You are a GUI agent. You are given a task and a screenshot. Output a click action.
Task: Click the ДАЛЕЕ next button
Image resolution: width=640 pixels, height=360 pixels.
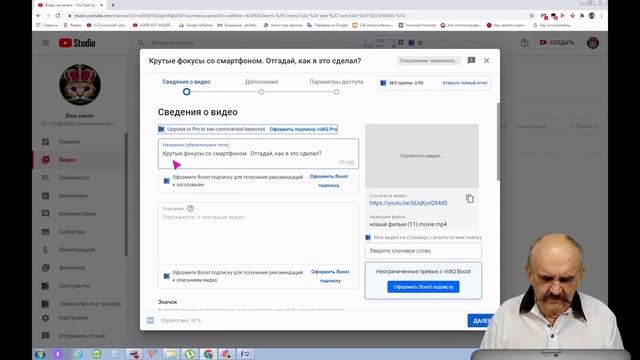(480, 321)
